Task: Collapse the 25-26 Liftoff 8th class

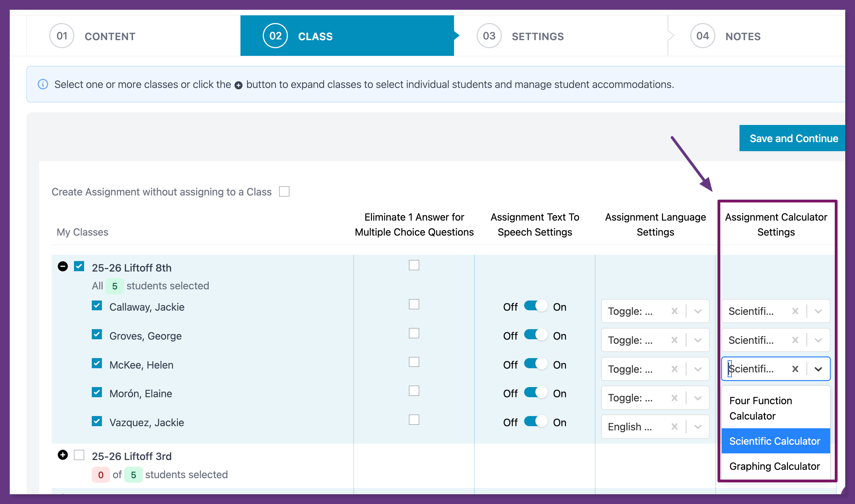Action: pos(63,267)
